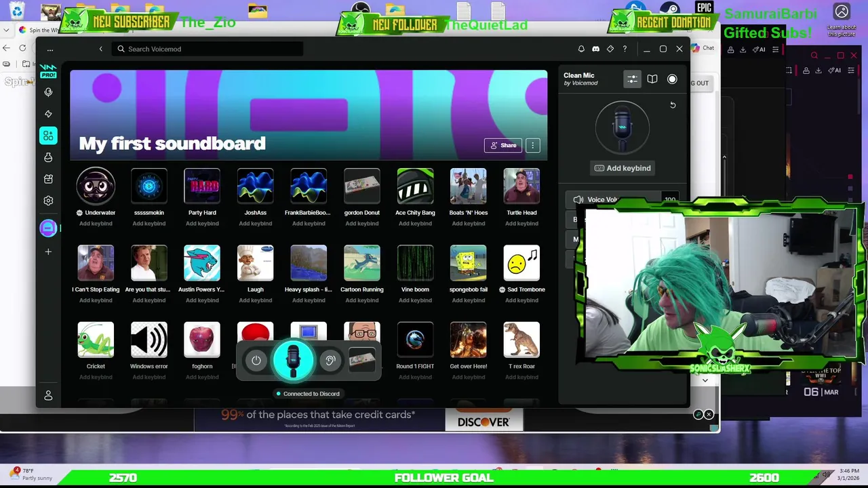Add keybind under Heavy splash sound
Image resolution: width=868 pixels, height=488 pixels.
tap(309, 300)
